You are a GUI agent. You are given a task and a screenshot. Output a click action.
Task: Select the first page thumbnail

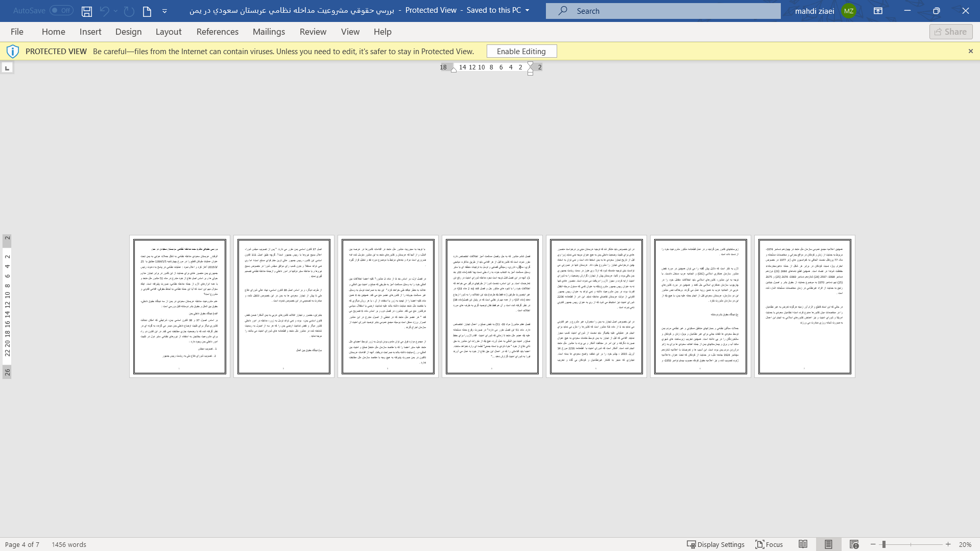tap(180, 306)
